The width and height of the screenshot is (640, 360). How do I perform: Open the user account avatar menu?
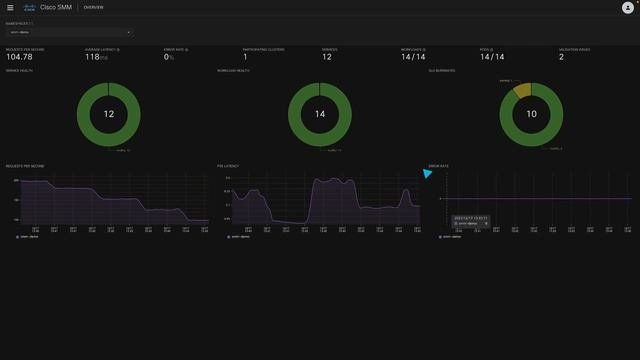[627, 8]
